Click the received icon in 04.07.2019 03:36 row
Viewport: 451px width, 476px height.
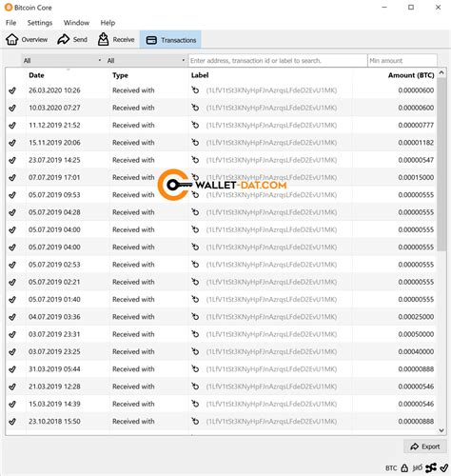195,317
